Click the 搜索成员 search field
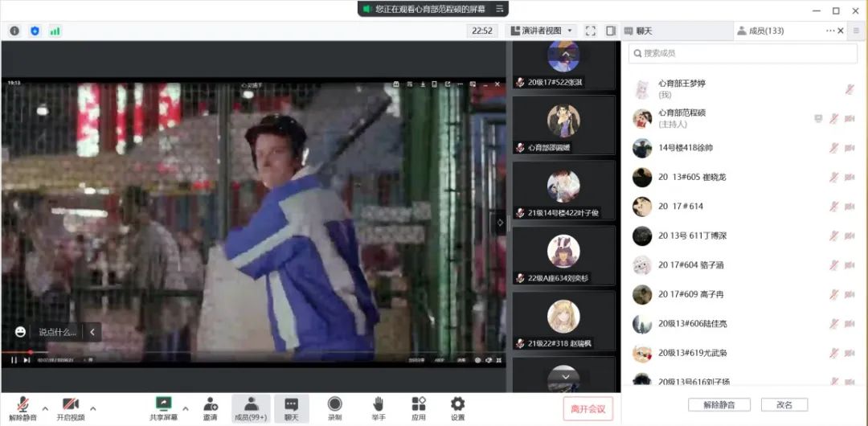 coord(743,53)
